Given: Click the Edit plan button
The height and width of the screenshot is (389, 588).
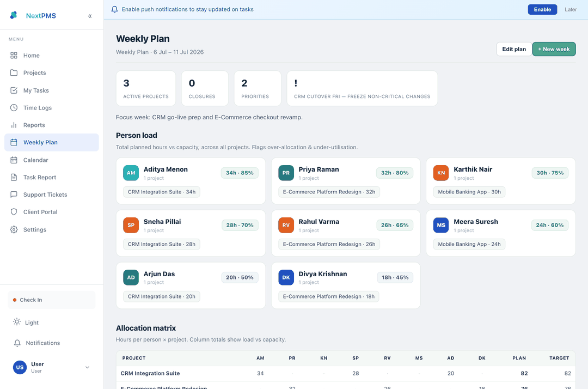Looking at the screenshot, I should [x=514, y=49].
